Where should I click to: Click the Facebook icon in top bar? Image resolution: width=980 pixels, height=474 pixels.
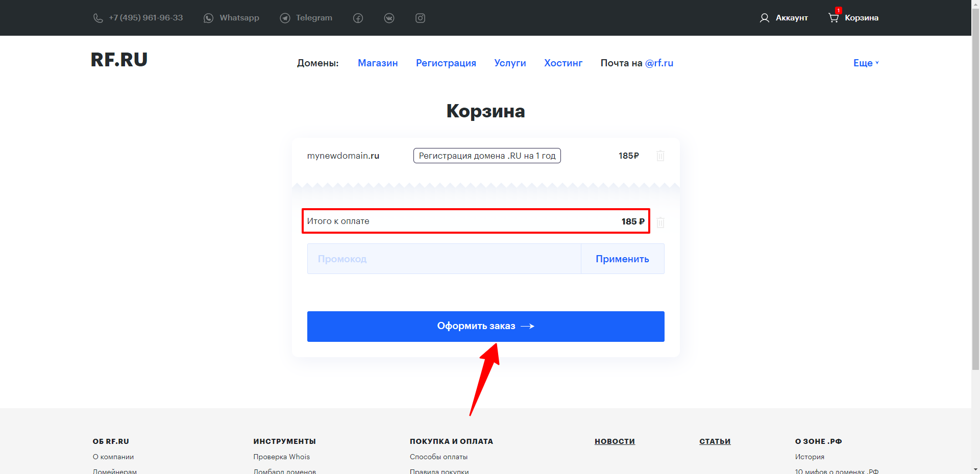point(358,18)
